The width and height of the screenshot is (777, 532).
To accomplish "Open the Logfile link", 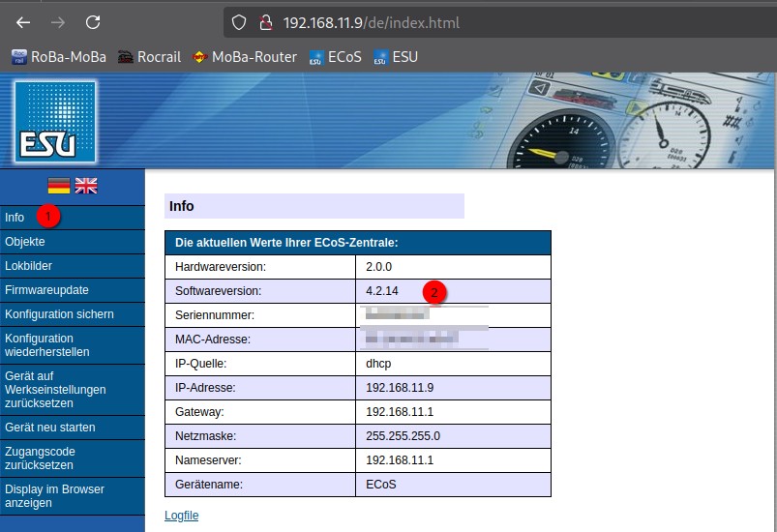I will pos(182,516).
